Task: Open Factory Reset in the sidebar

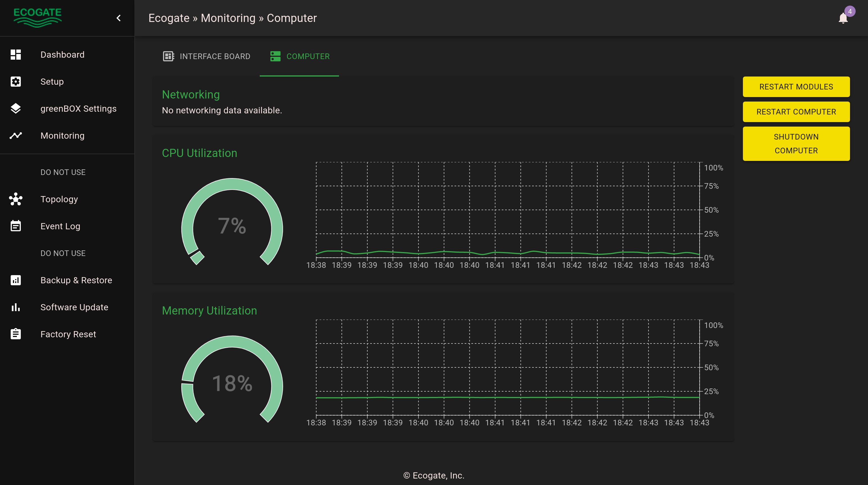Action: (67, 334)
